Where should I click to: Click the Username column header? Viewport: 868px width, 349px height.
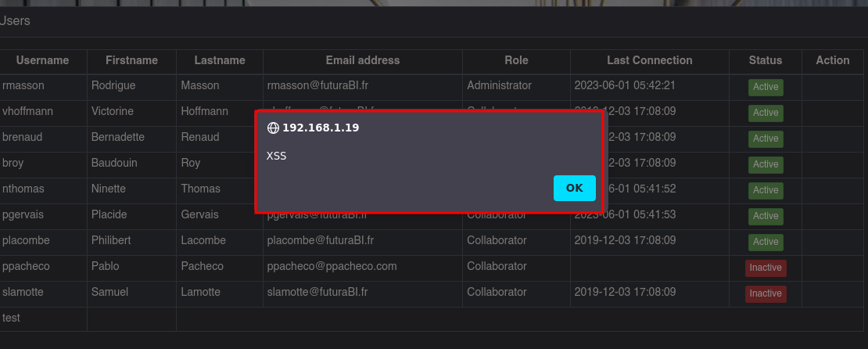tap(43, 60)
